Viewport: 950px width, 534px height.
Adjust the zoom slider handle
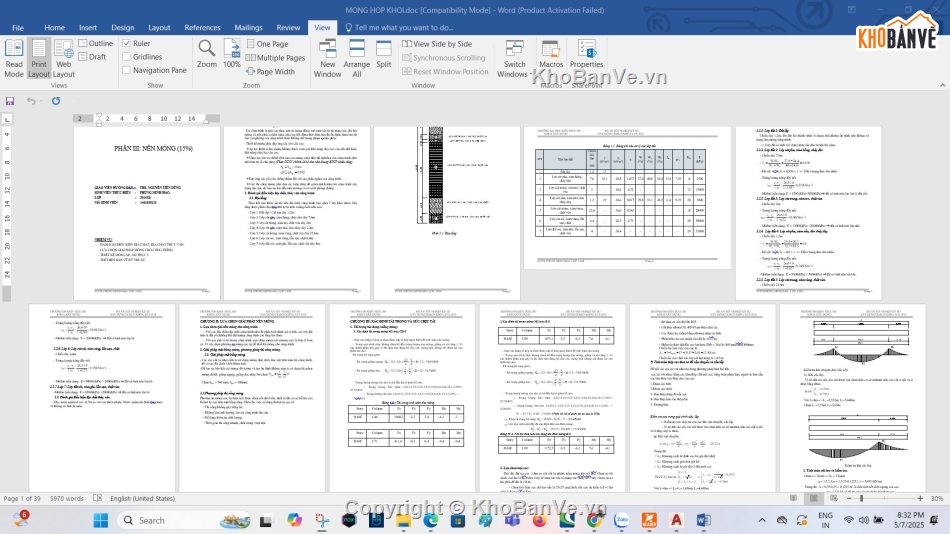point(861,498)
